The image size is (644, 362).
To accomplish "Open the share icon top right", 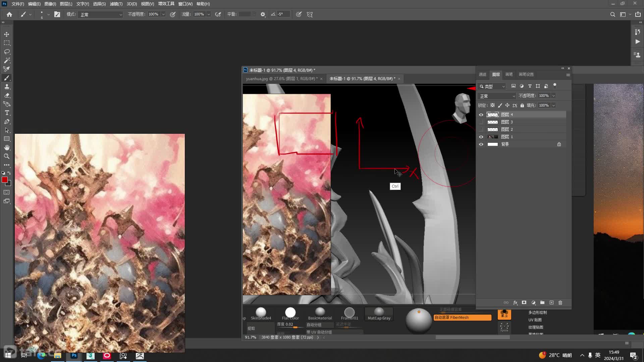I will [x=638, y=14].
